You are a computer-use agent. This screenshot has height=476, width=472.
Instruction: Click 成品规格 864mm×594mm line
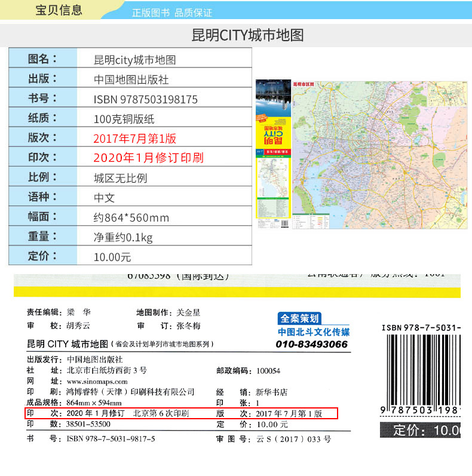coord(74,403)
